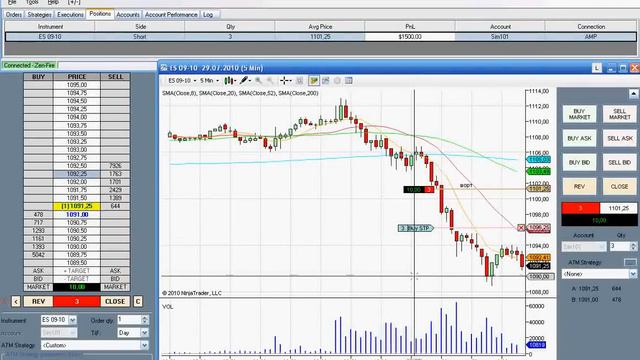The width and height of the screenshot is (640, 360).
Task: Click the greyed icon right of the crosshair
Action: 300,81
